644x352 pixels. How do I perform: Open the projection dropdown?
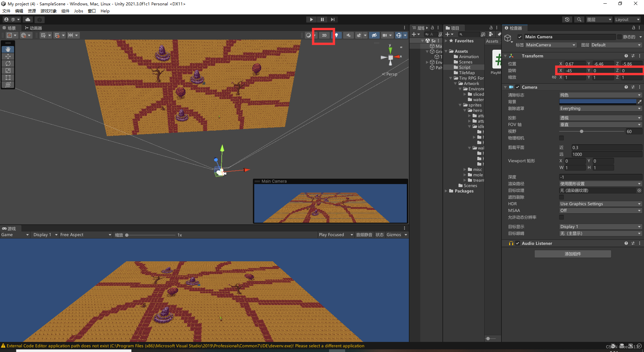tap(600, 118)
